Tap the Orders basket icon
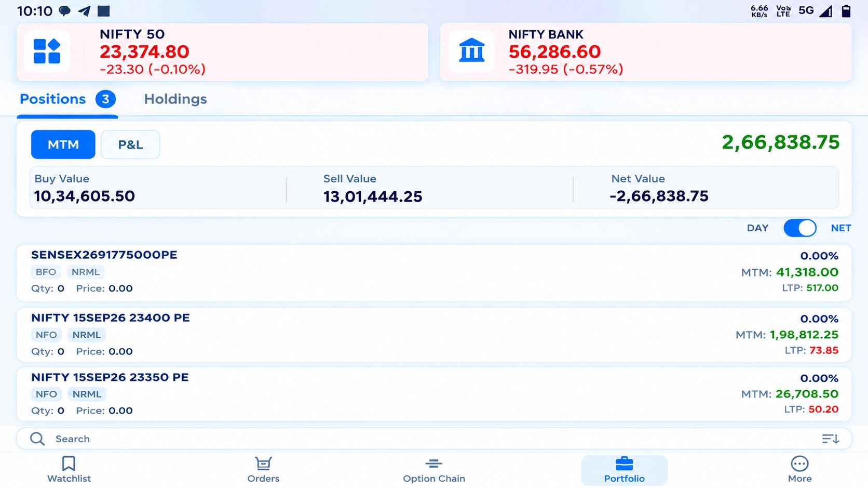This screenshot has width=868, height=489. tap(263, 463)
